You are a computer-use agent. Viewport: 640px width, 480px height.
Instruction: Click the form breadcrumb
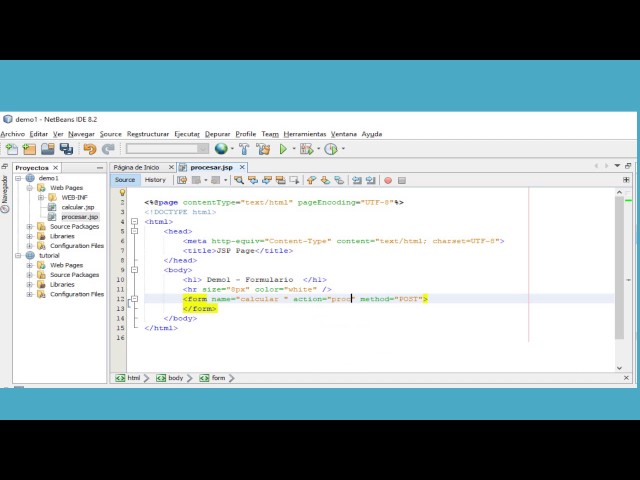click(213, 378)
